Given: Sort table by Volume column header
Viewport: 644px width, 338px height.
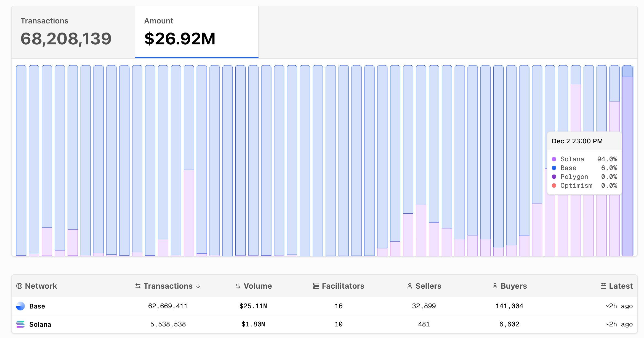Looking at the screenshot, I should point(257,286).
